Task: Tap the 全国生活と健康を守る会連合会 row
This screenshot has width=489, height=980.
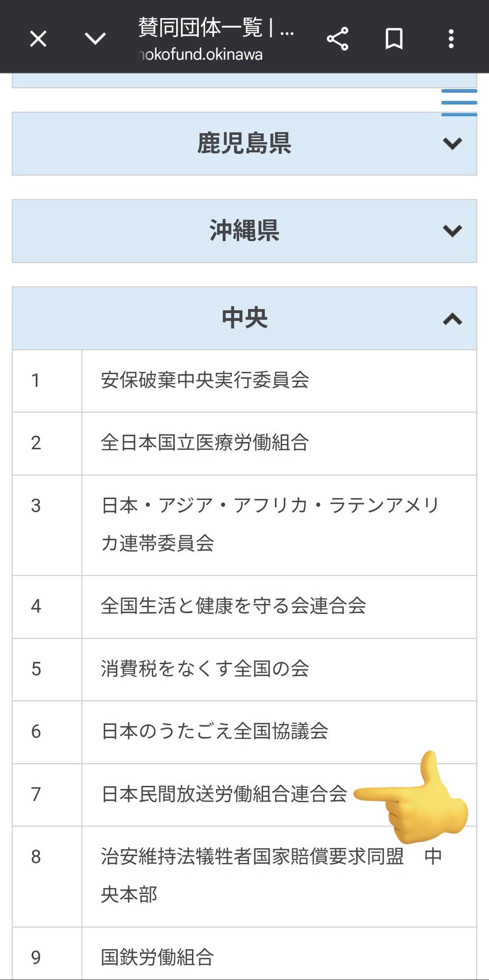Action: coord(233,606)
